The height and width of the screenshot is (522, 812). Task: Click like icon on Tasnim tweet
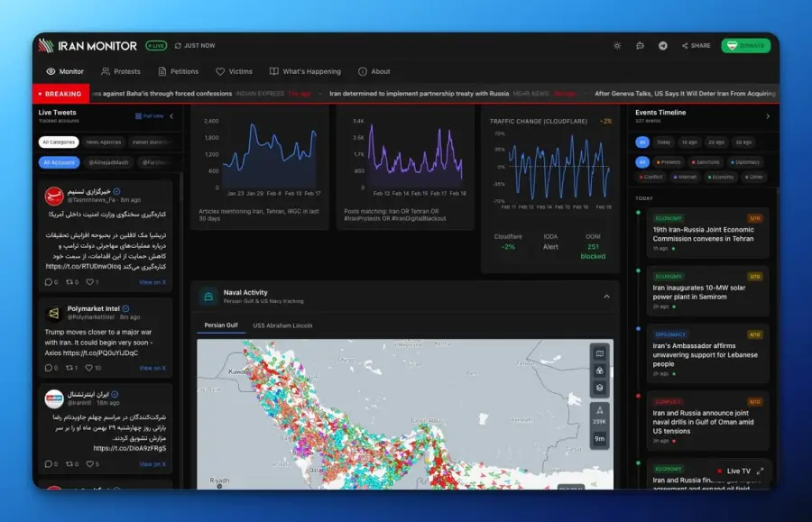tap(89, 282)
